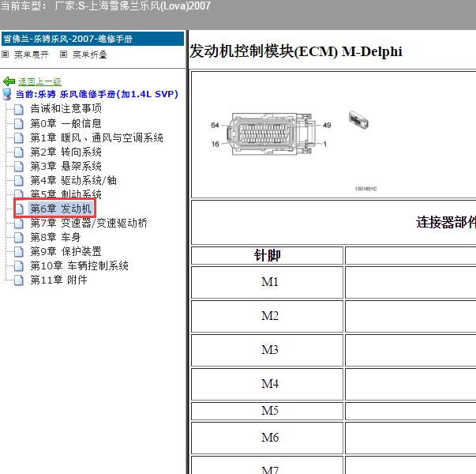Click pin cell M6

tap(267, 438)
